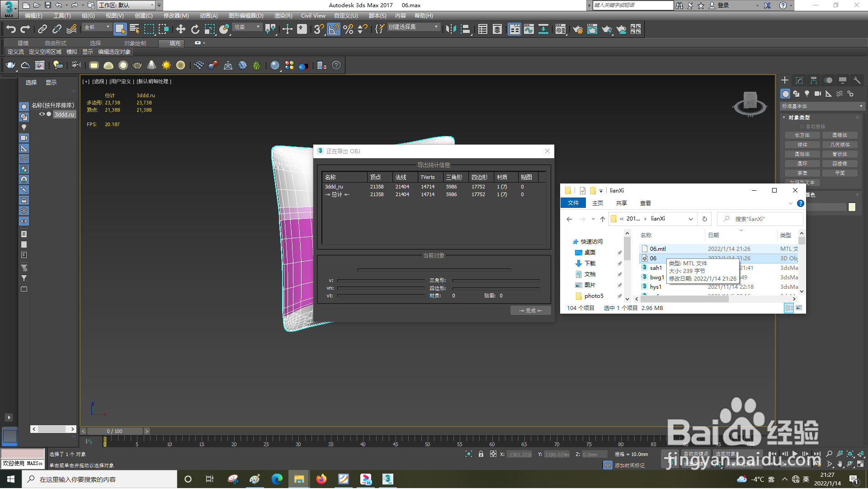Click the Undo arrow in main toolbar
868x489 pixels.
coord(11,29)
